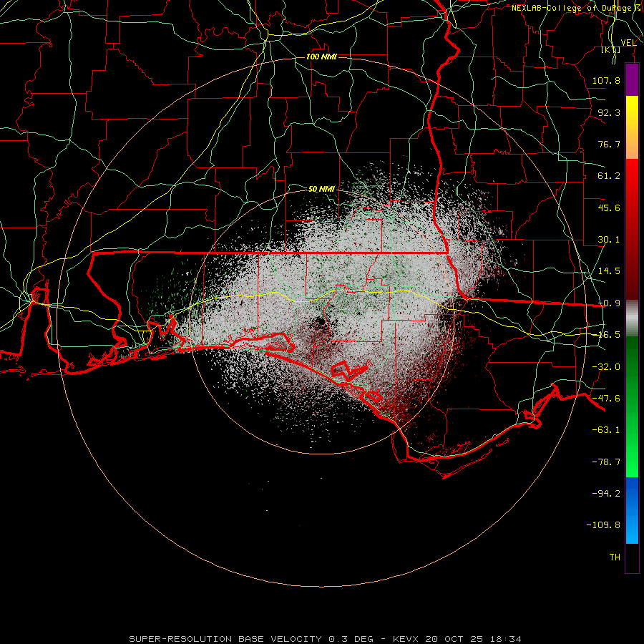
Task: Click the 100 NMI range ring label
Action: click(321, 57)
